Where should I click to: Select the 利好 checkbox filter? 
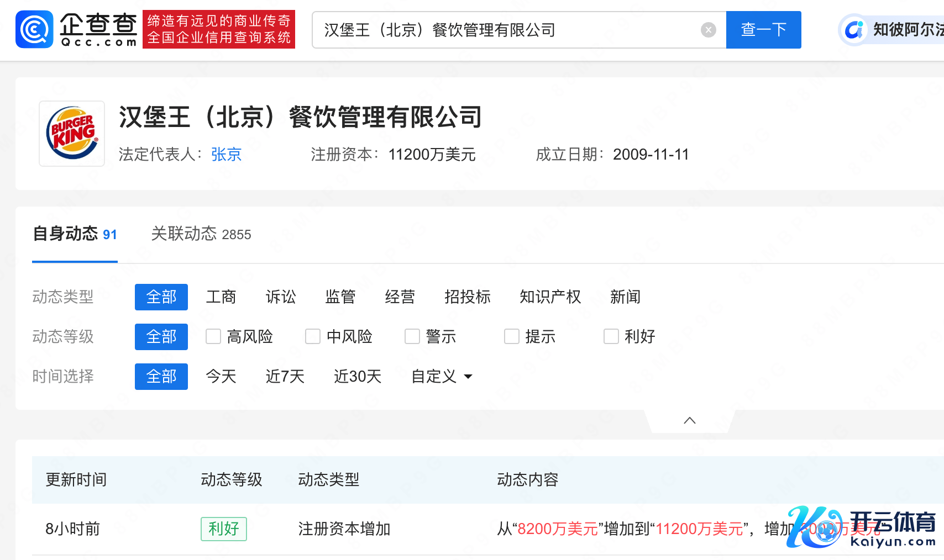tap(611, 336)
